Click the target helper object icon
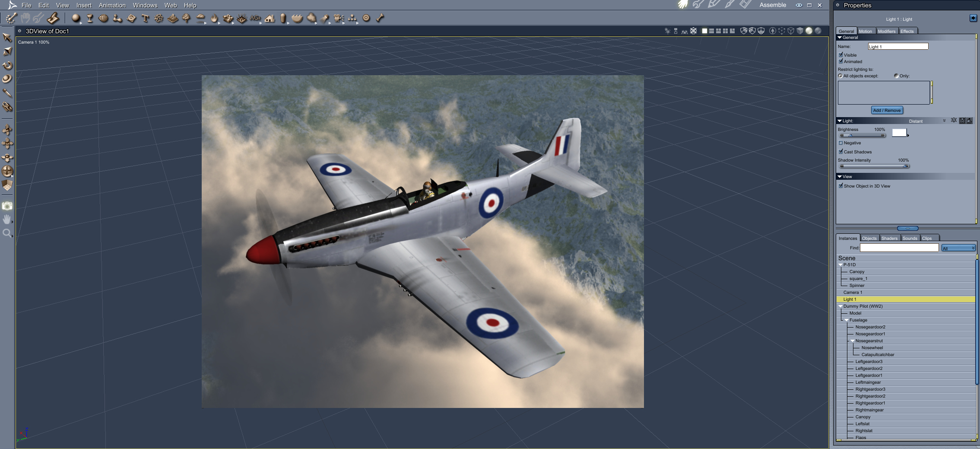This screenshot has width=980, height=449. (x=366, y=18)
